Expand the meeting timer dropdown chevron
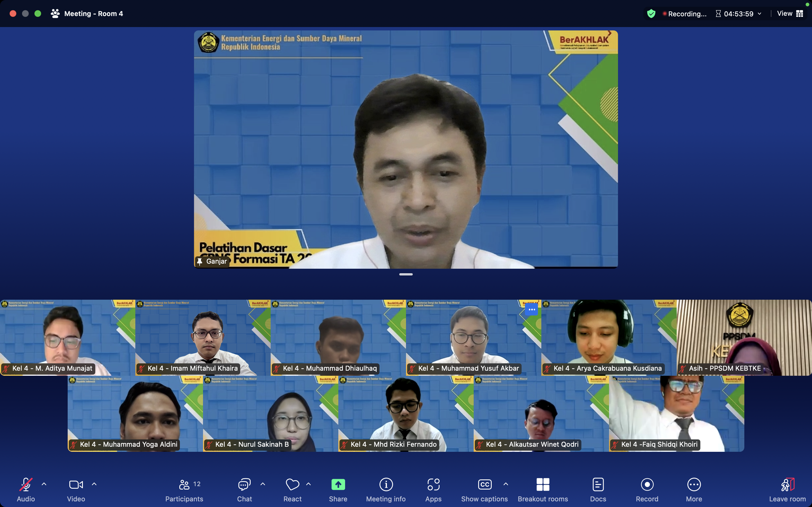Viewport: 812px width, 507px height. coord(760,14)
